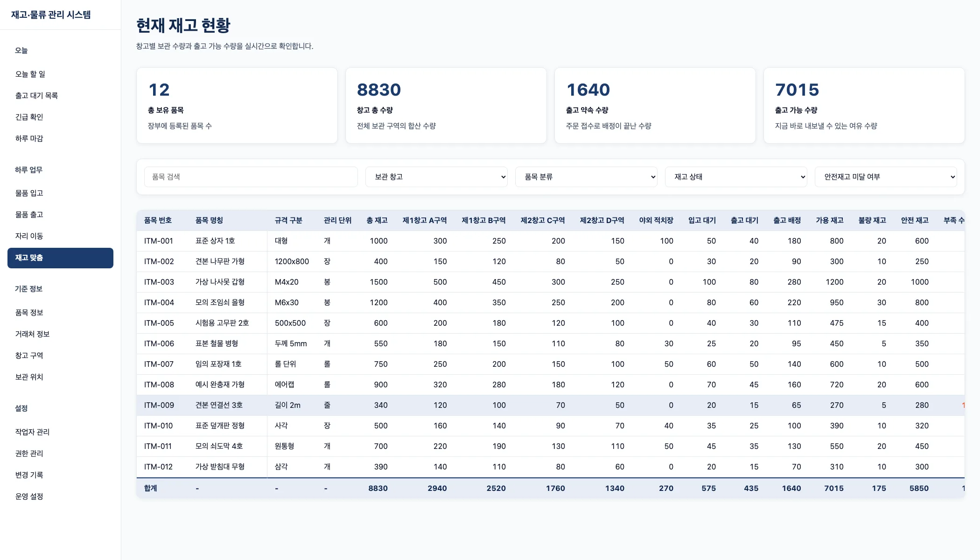Select 하루 마감 in the sidebar
Image resolution: width=980 pixels, height=560 pixels.
pos(60,139)
